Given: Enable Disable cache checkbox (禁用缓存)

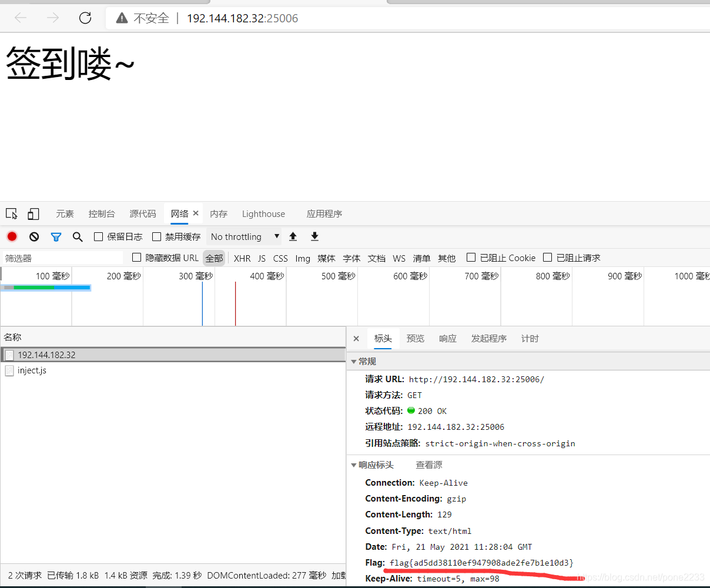Looking at the screenshot, I should pyautogui.click(x=156, y=236).
